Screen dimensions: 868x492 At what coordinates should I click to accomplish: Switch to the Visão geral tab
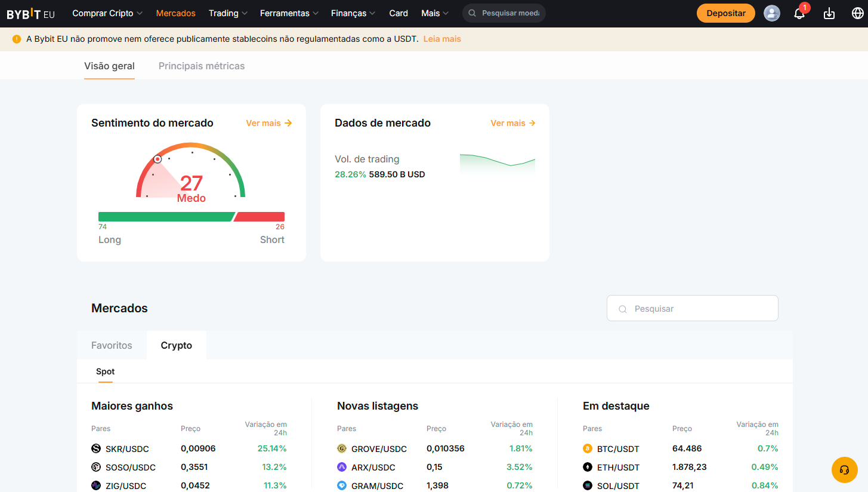point(109,66)
